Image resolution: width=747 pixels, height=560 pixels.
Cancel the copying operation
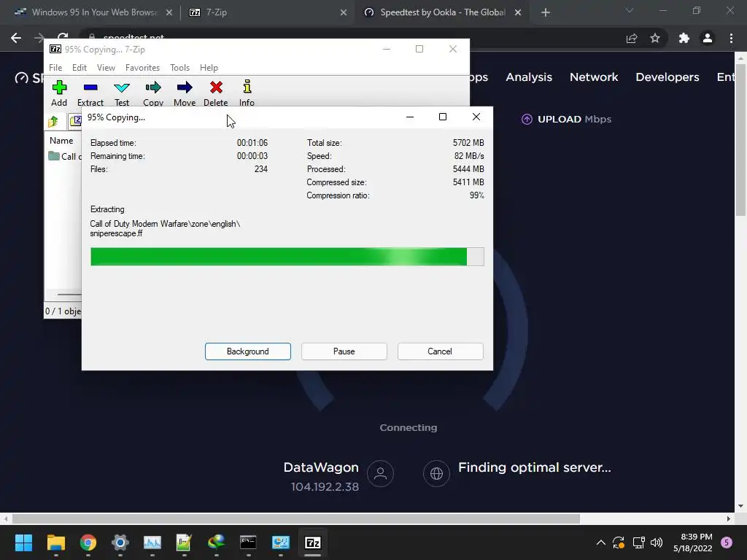pos(440,351)
